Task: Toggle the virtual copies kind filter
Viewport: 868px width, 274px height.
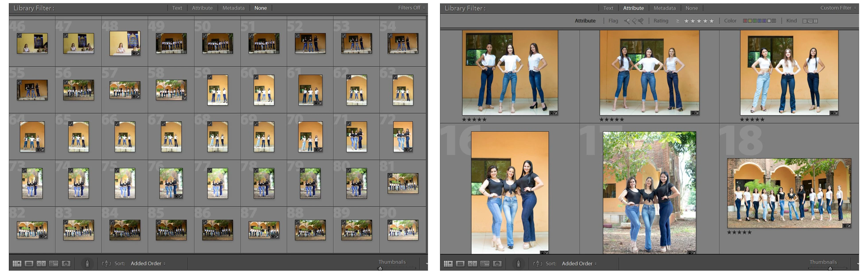Action: pos(810,21)
